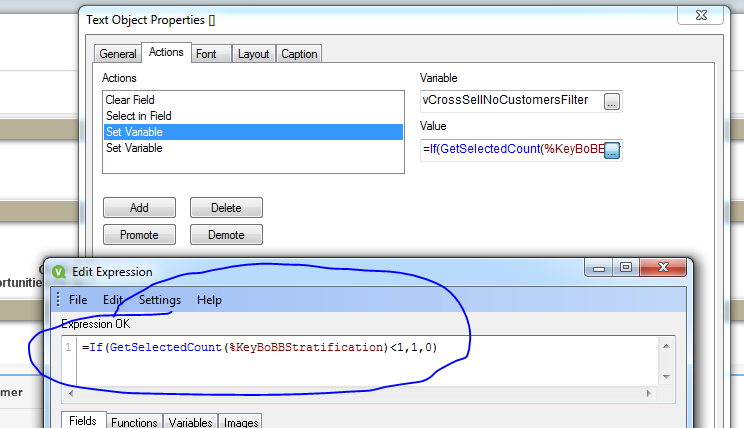Promote the selected action
Image resolution: width=744 pixels, height=428 pixels.
click(x=140, y=235)
